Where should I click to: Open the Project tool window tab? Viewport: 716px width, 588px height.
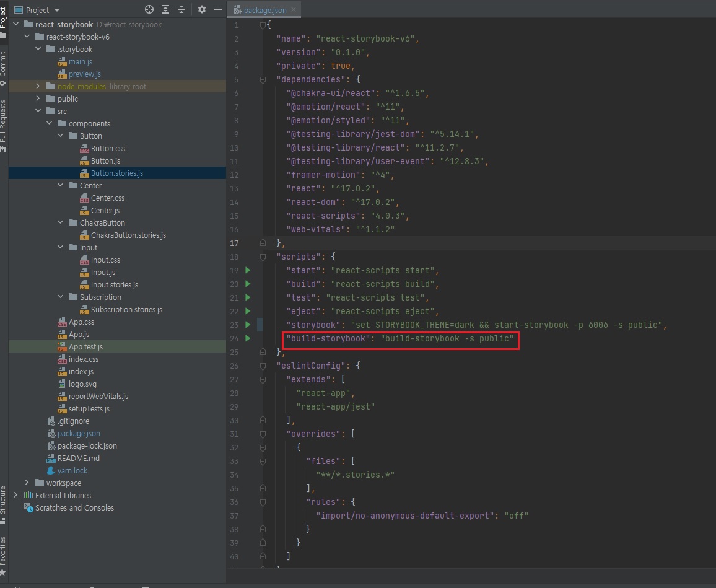pyautogui.click(x=3, y=22)
